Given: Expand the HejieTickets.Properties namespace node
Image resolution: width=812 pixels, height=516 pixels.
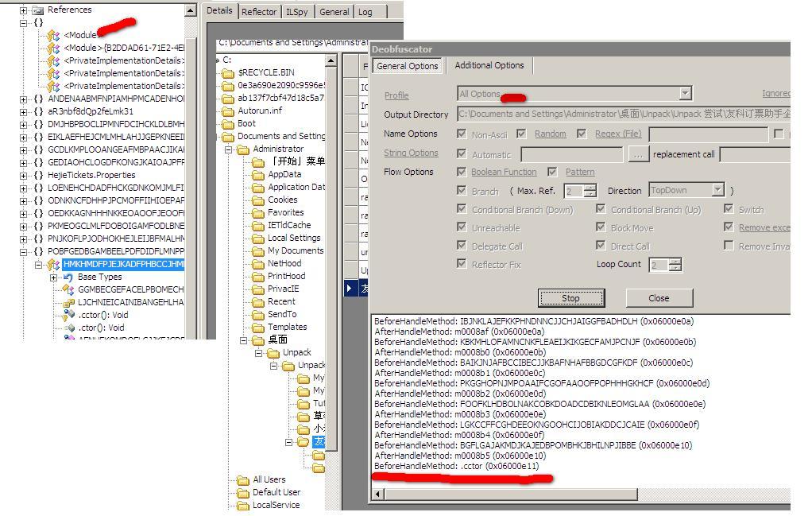Looking at the screenshot, I should [x=24, y=175].
